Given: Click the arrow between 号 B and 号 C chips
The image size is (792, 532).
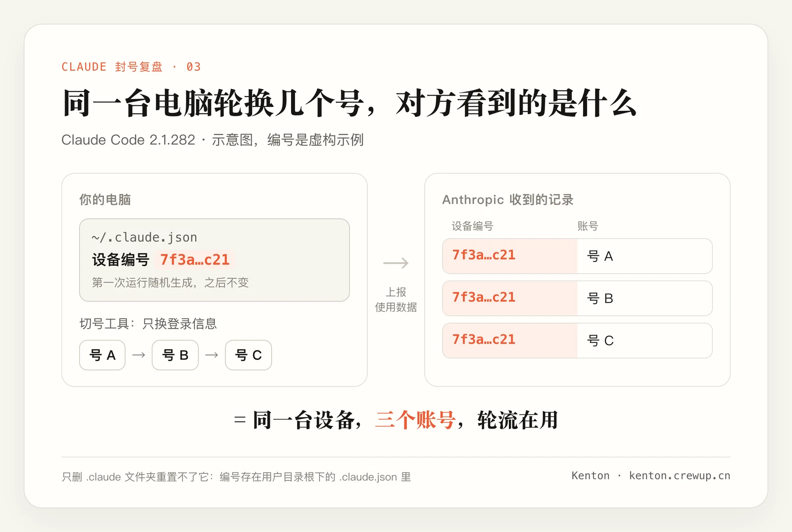Looking at the screenshot, I should click(212, 355).
